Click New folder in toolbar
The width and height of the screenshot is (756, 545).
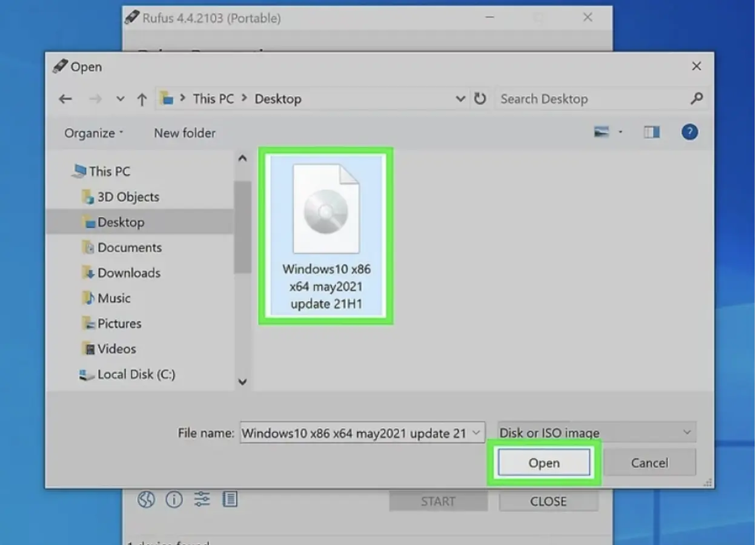click(x=185, y=133)
